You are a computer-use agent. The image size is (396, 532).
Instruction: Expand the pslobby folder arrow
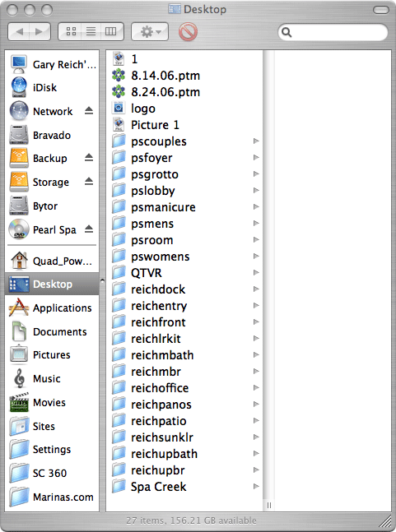[x=256, y=190]
